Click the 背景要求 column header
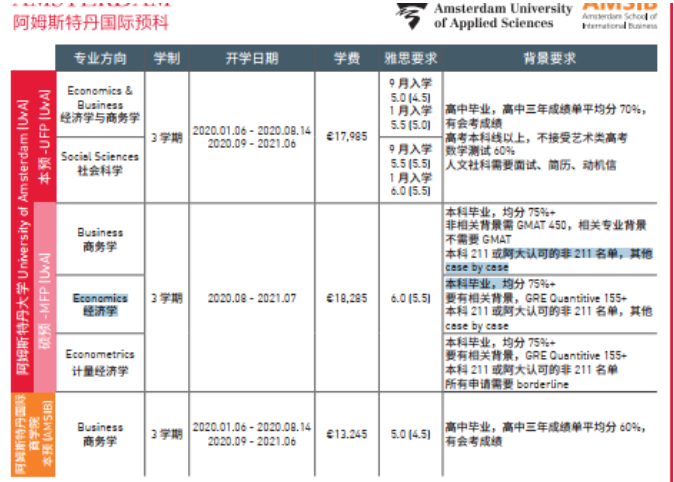This screenshot has height=482, width=674. pyautogui.click(x=550, y=58)
